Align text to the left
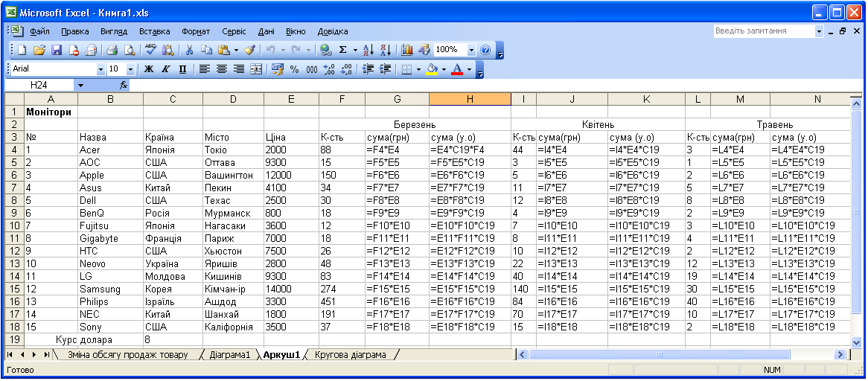Viewport: 868px width, 381px height. click(x=205, y=69)
